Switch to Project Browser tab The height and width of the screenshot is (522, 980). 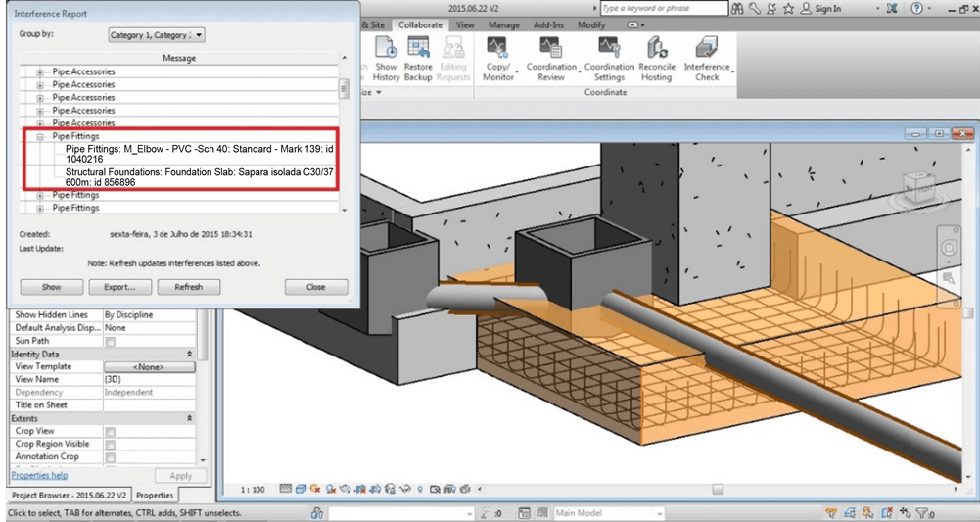click(69, 496)
